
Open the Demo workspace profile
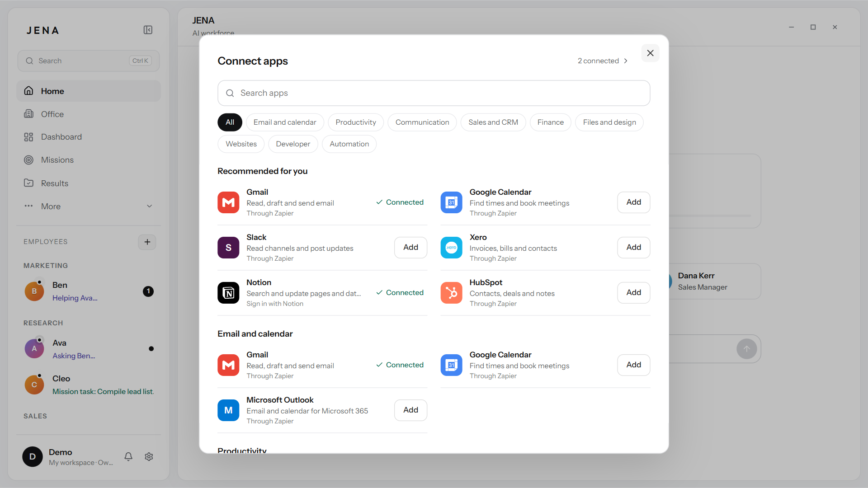tap(69, 457)
